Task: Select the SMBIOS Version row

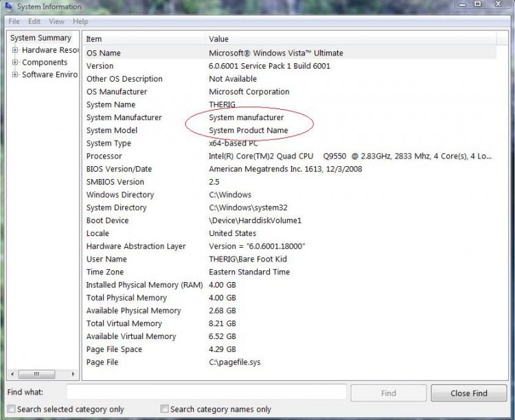Action: [x=290, y=182]
